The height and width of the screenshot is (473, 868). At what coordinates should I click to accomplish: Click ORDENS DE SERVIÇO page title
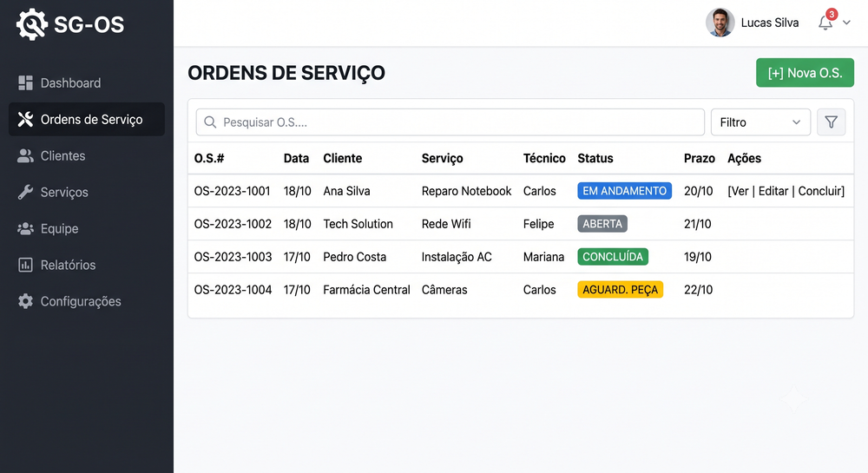[x=286, y=73]
